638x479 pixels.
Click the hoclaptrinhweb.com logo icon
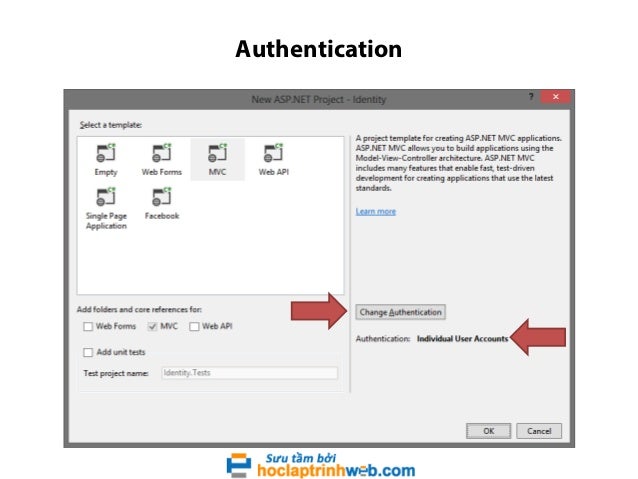click(239, 465)
